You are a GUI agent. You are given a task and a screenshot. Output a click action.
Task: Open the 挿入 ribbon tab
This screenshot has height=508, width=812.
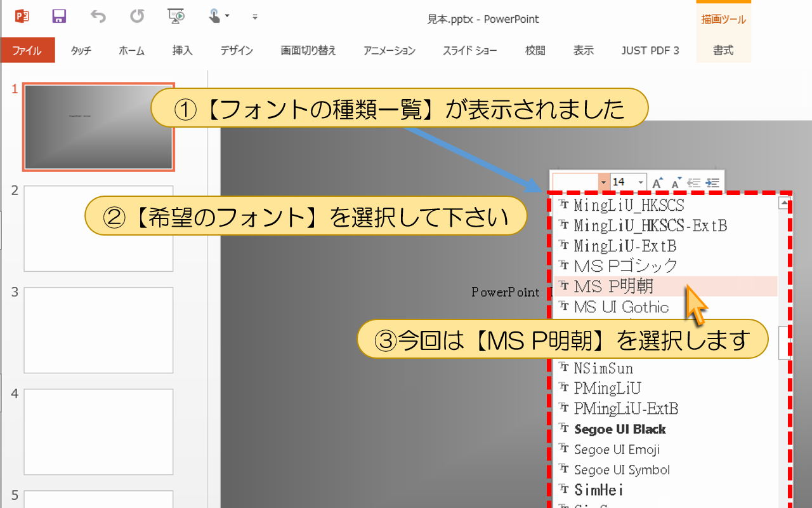coord(182,51)
